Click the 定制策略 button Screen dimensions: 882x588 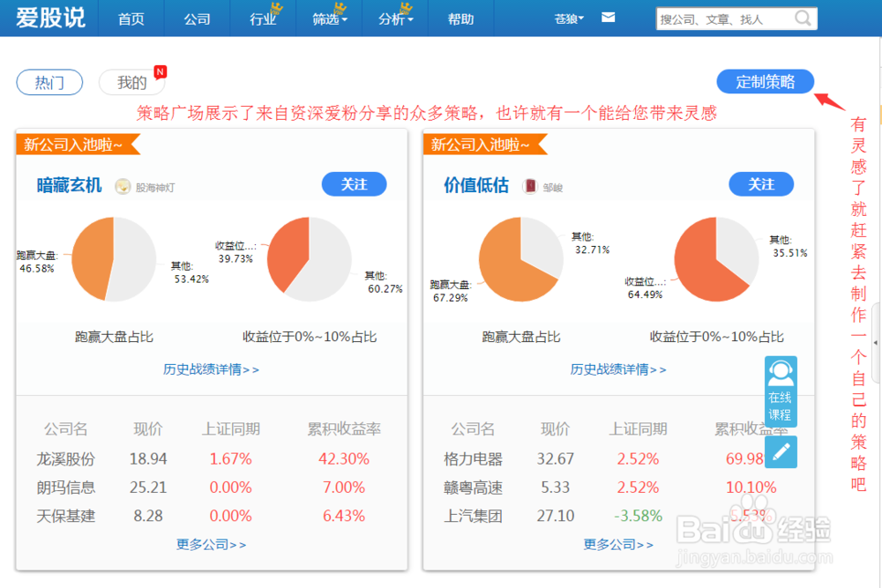click(x=764, y=81)
